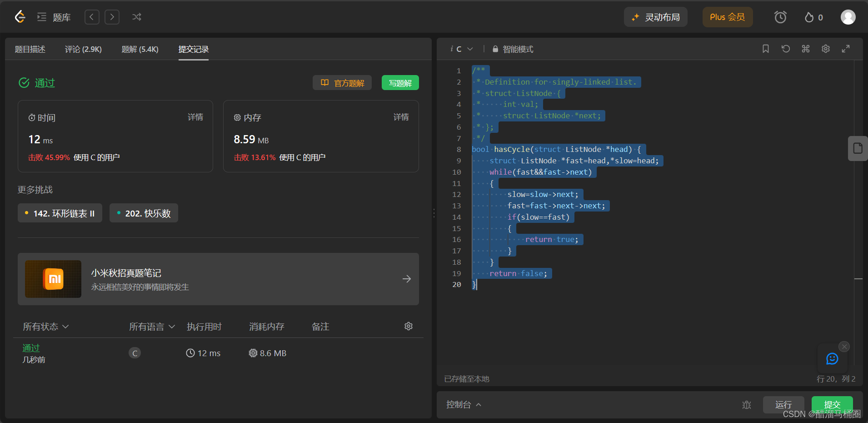Open the 小米秋招真题笔记 banner
Viewport: 868px width, 423px height.
218,279
